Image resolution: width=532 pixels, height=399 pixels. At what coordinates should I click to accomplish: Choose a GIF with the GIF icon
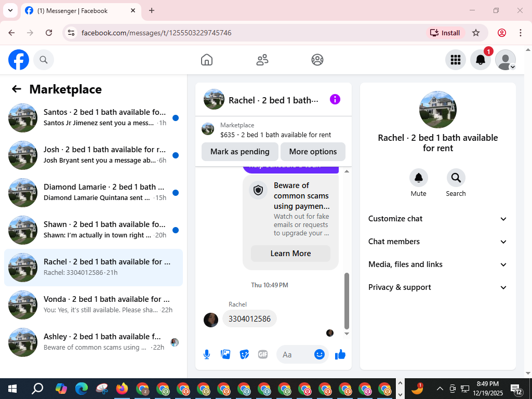[x=263, y=354]
